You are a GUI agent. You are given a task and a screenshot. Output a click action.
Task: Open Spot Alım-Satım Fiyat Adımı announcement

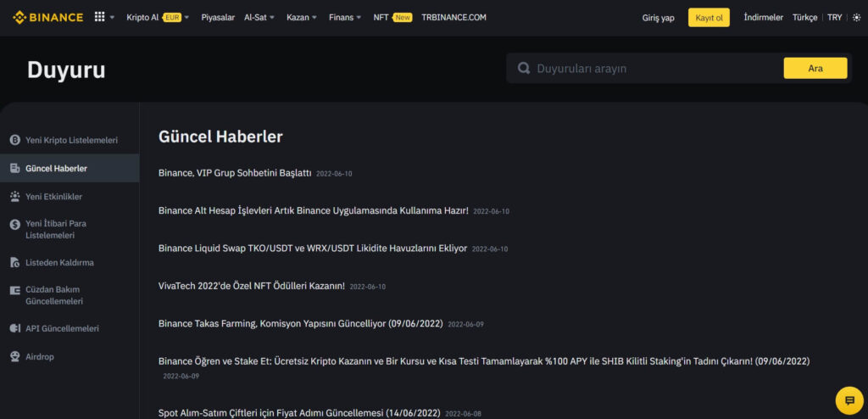pos(299,413)
